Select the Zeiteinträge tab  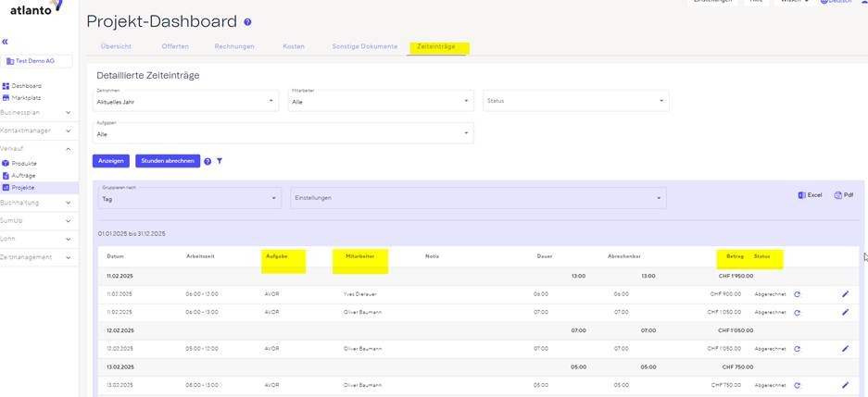click(435, 46)
